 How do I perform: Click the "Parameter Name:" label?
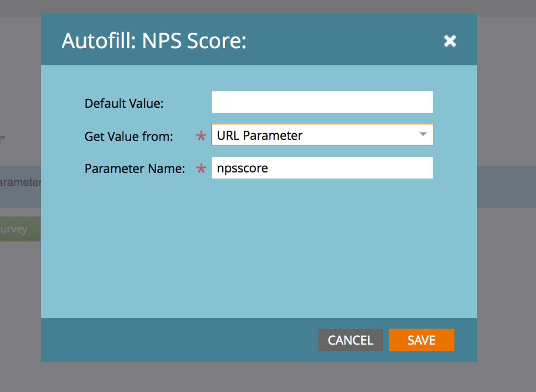pyautogui.click(x=135, y=169)
